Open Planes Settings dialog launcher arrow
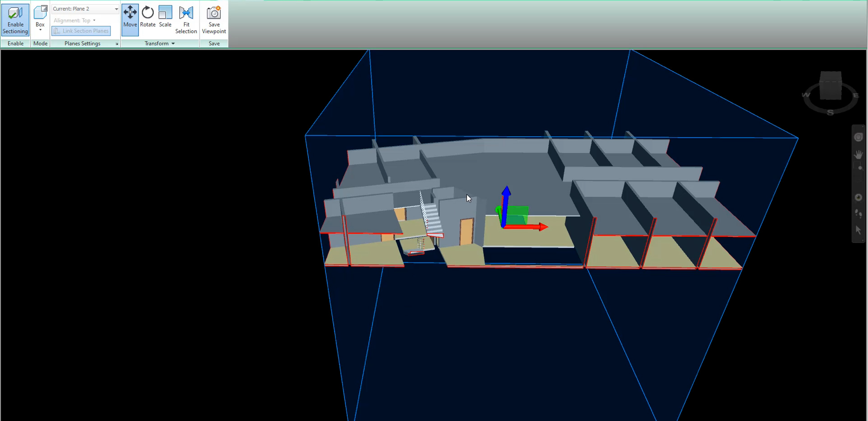 click(117, 44)
